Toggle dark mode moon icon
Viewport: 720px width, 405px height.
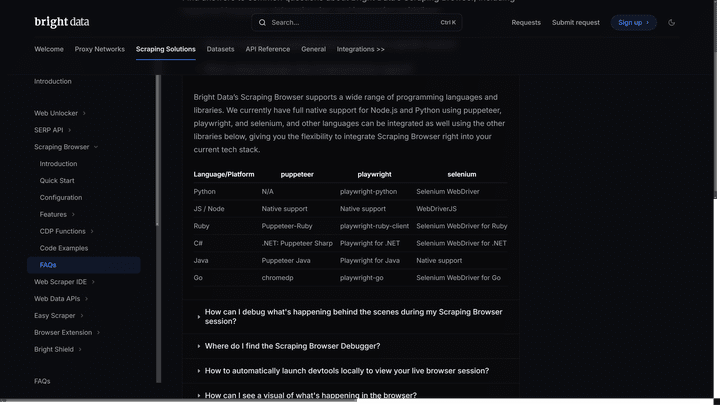click(x=671, y=22)
